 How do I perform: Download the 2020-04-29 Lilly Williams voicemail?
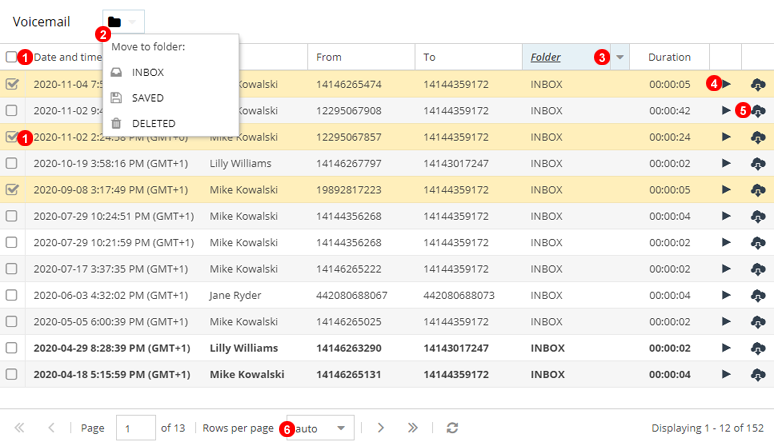[758, 348]
